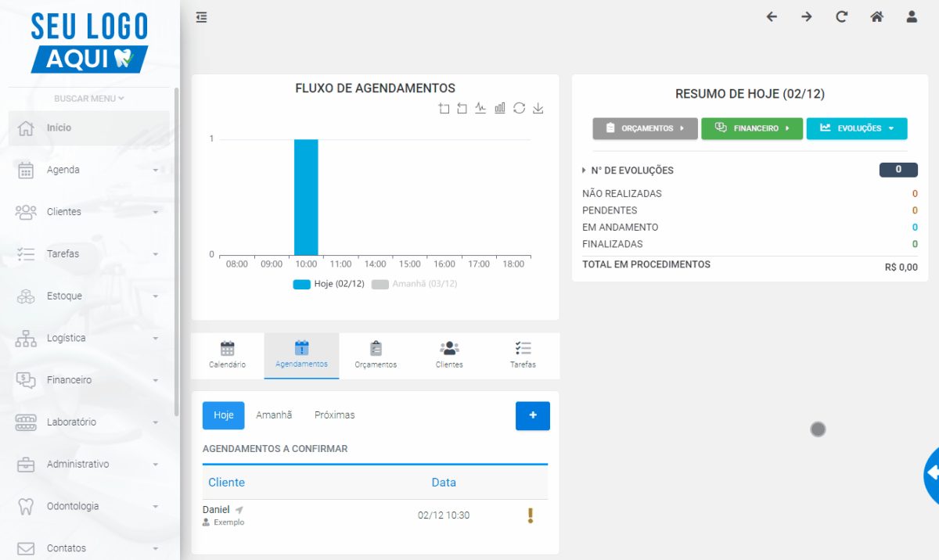Expand the Estoque menu chevron
This screenshot has height=560, width=939.
[156, 297]
